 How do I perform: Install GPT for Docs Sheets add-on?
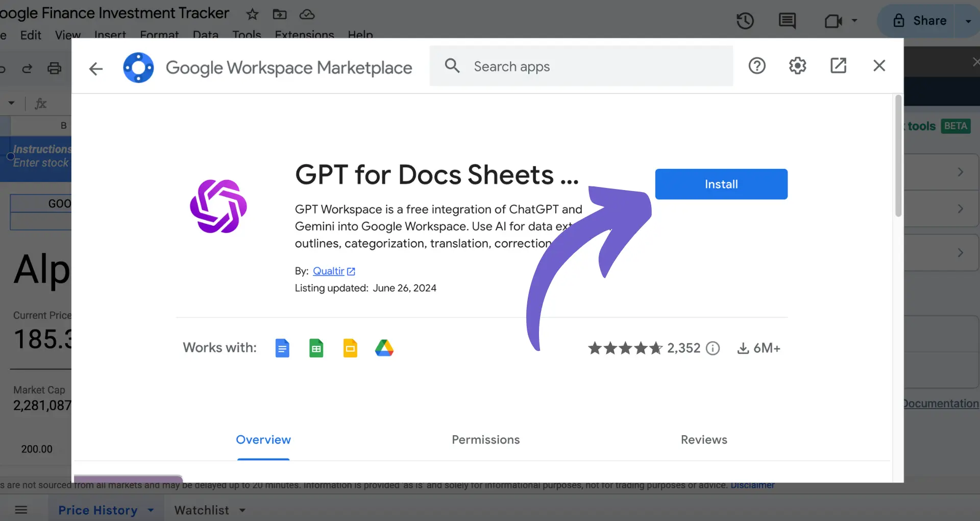(x=721, y=184)
